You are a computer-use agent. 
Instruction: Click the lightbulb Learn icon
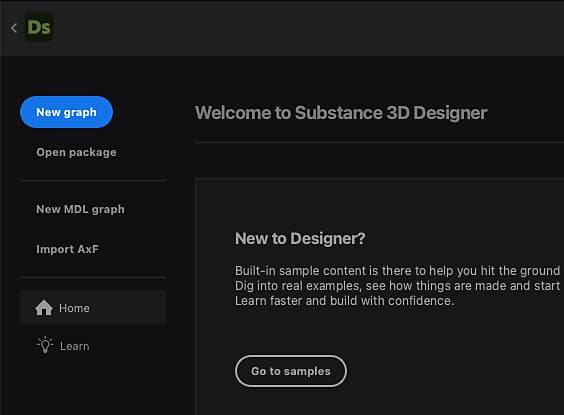(45, 345)
